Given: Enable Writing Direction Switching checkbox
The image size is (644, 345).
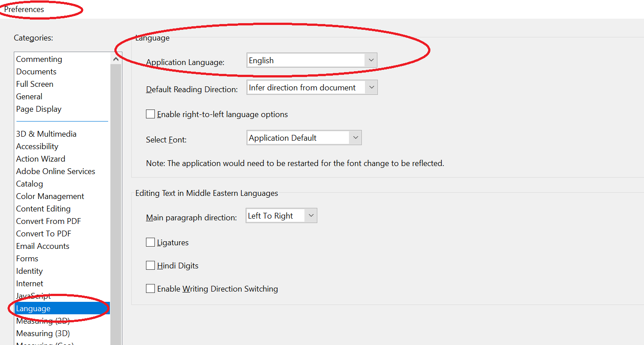Looking at the screenshot, I should (x=150, y=289).
